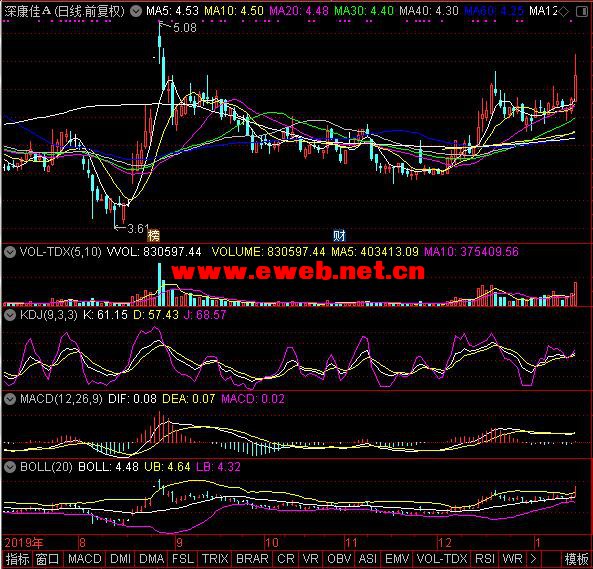The width and height of the screenshot is (593, 569).
Task: Expand the KDJ indicator dropdown circle
Action: (10, 315)
